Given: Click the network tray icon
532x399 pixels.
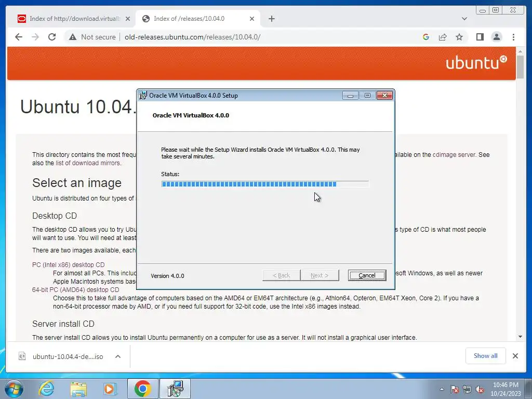Looking at the screenshot, I should [x=467, y=389].
